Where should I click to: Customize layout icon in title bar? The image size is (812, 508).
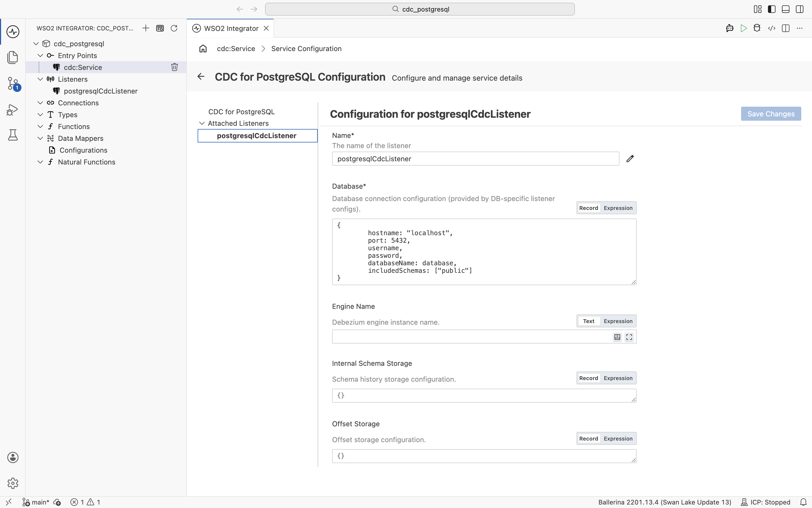(758, 9)
